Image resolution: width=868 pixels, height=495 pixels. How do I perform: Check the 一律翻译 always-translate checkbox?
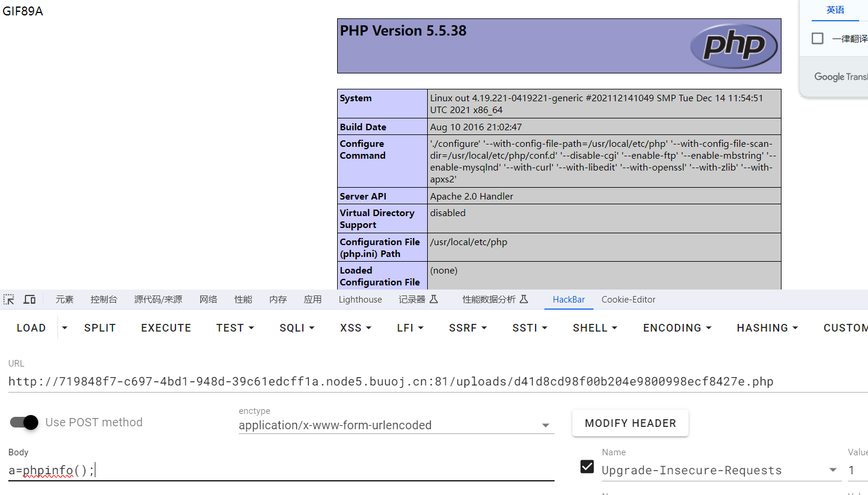[x=818, y=38]
